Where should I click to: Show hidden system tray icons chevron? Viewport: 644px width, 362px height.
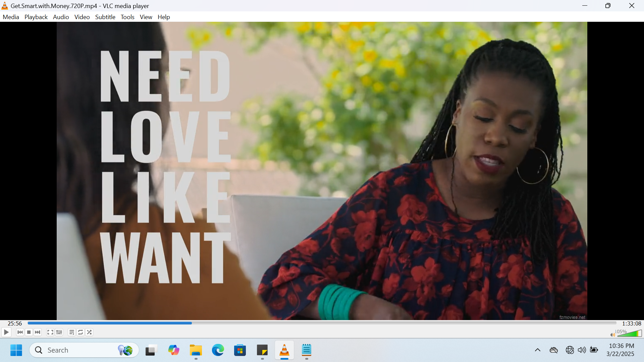coord(537,350)
